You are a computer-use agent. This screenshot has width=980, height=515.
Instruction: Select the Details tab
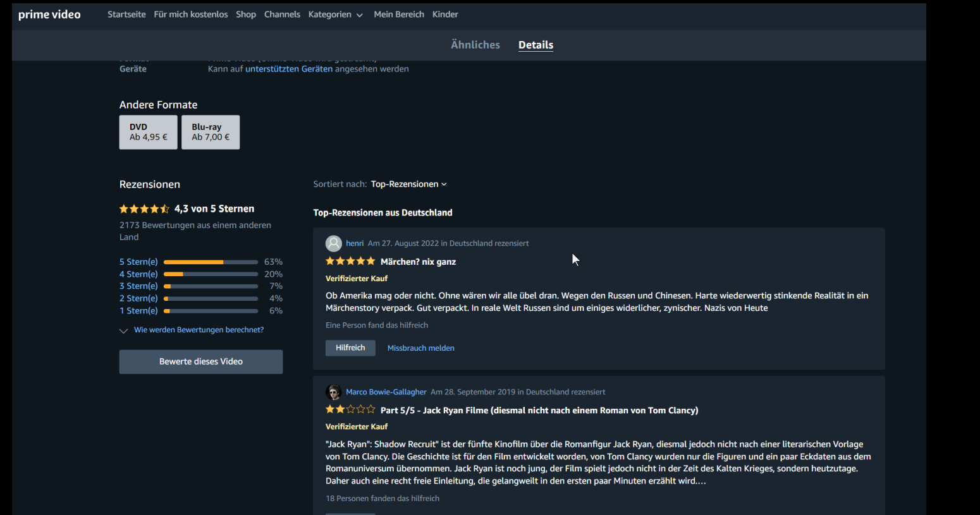point(536,45)
